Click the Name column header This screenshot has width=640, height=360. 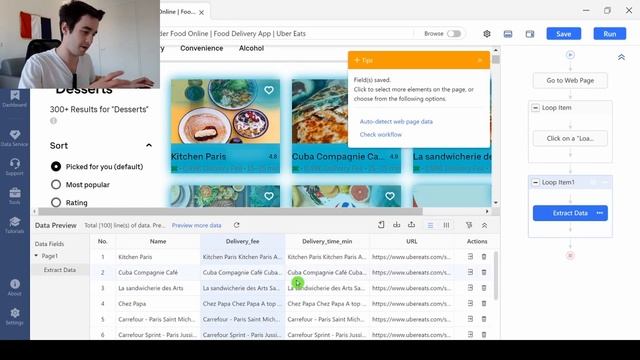pyautogui.click(x=158, y=241)
